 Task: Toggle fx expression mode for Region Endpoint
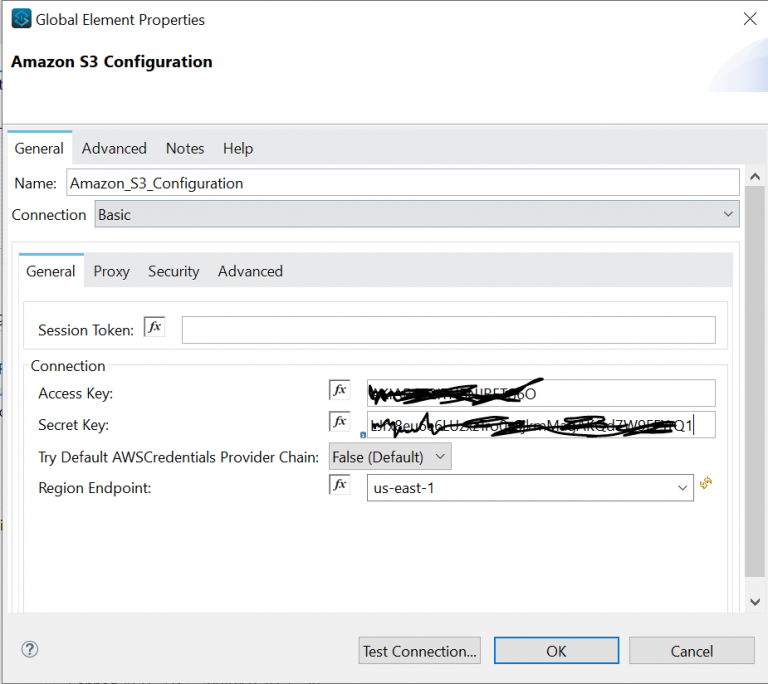point(339,485)
